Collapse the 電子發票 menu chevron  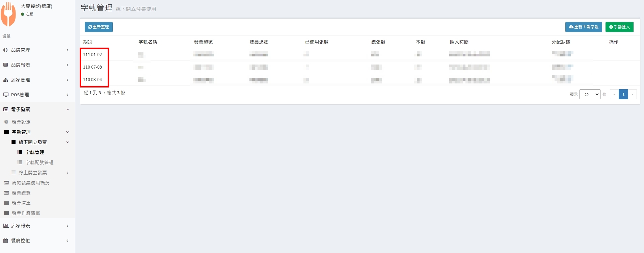click(x=68, y=109)
